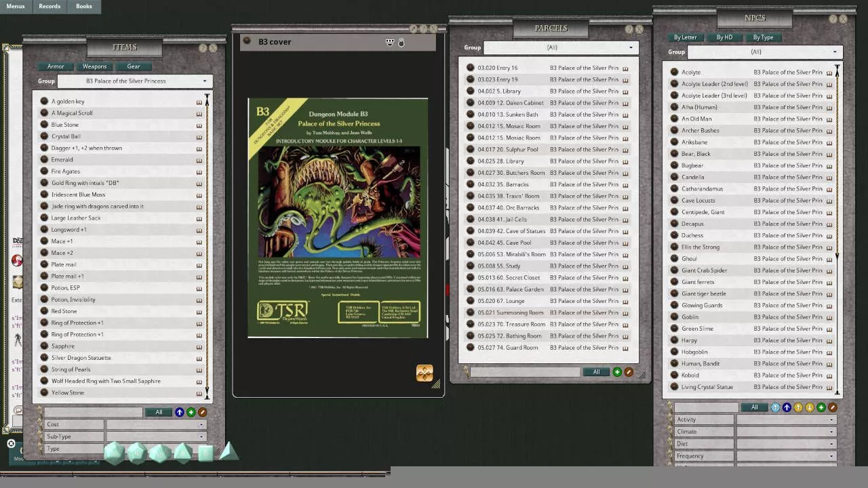Filter Items list by Weapons
This screenshot has width=868, height=488.
pos(95,66)
